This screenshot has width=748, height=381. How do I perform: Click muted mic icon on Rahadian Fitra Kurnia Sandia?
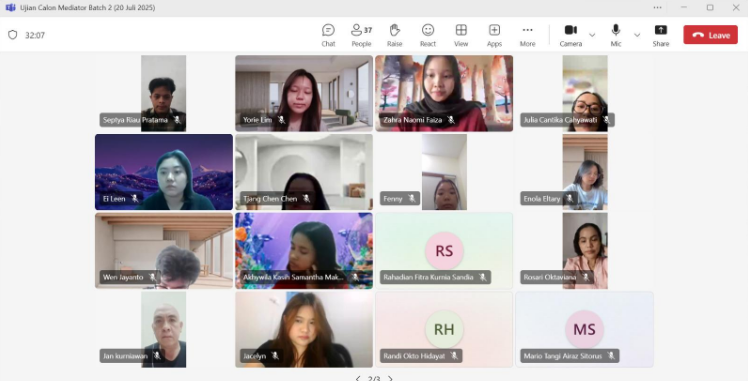tap(483, 277)
